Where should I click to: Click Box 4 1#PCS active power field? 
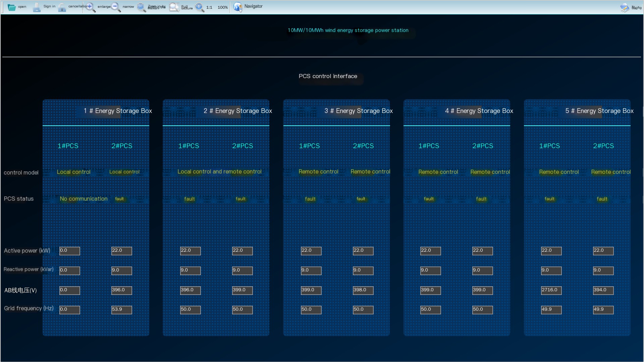coord(430,251)
